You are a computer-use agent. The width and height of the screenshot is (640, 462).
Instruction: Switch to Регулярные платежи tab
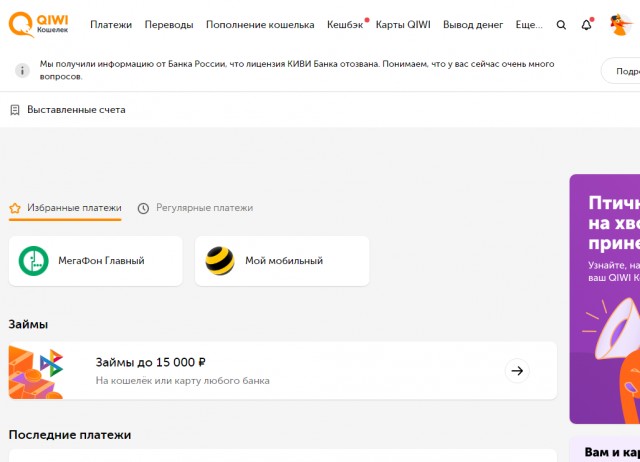pyautogui.click(x=195, y=208)
